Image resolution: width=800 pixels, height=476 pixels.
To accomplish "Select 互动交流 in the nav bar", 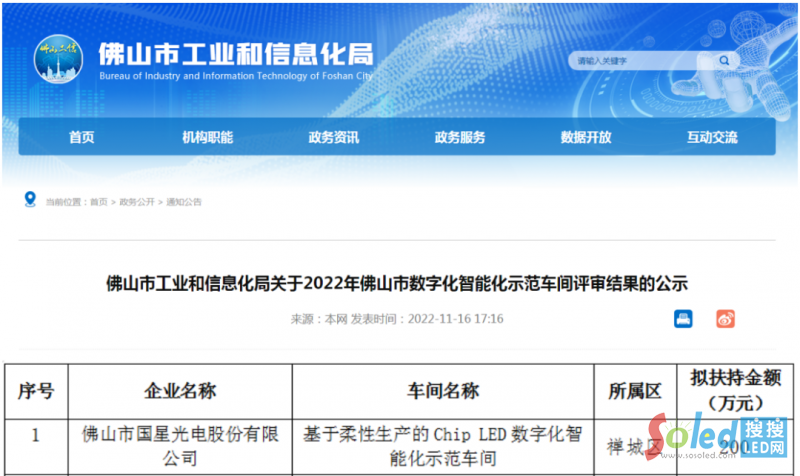I will [712, 138].
